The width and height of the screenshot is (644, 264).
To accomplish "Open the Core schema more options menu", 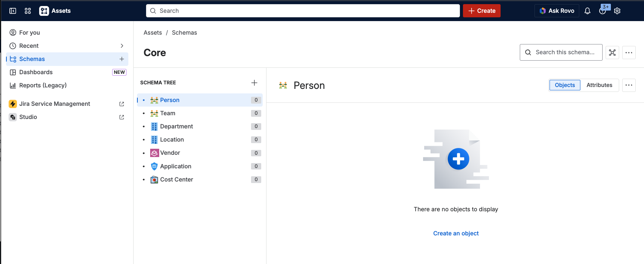I will 629,52.
